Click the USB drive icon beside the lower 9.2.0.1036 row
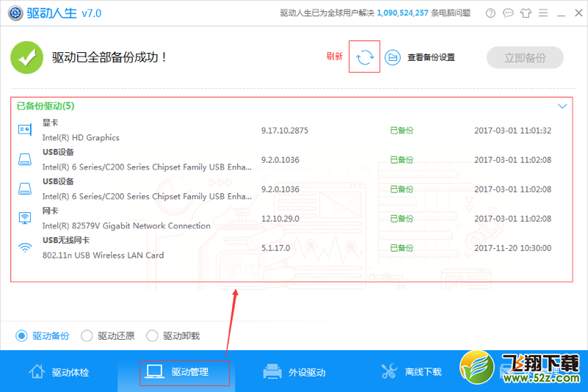 [x=25, y=189]
